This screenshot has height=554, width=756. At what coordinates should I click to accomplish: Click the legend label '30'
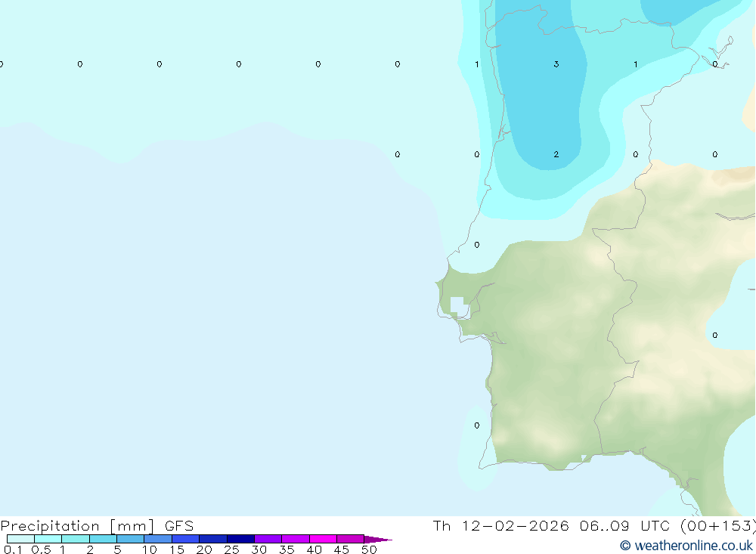coord(259,549)
